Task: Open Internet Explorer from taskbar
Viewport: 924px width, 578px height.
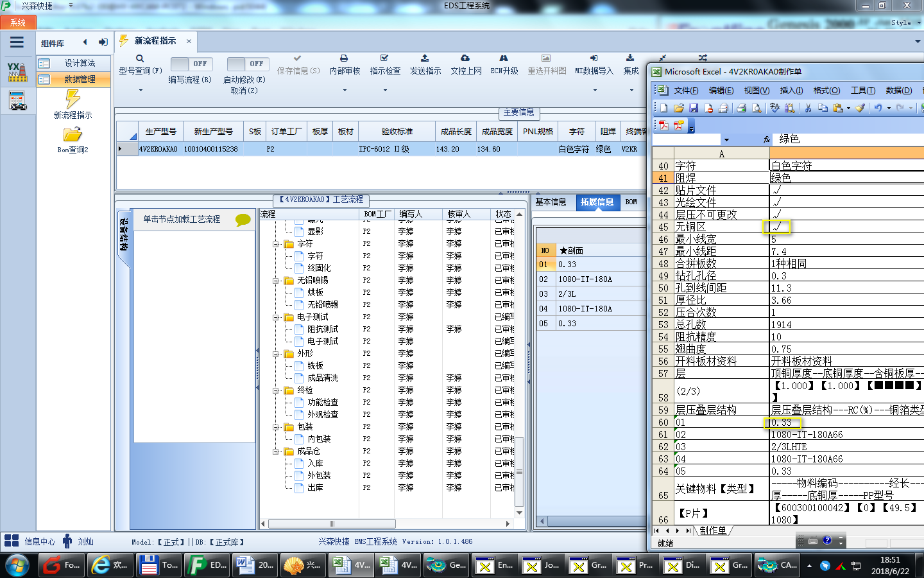Action: click(110, 565)
